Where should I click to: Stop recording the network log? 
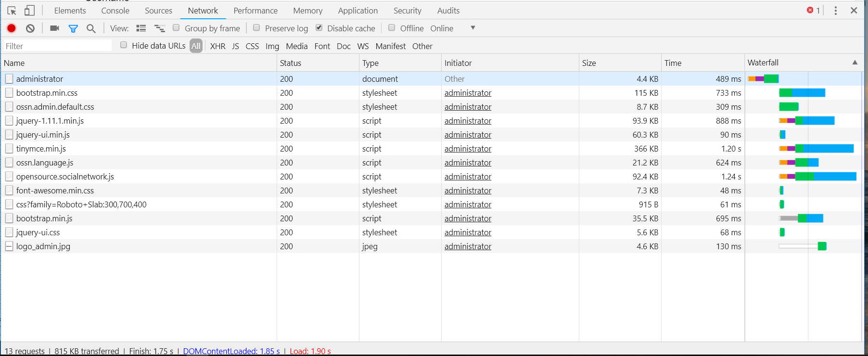12,28
